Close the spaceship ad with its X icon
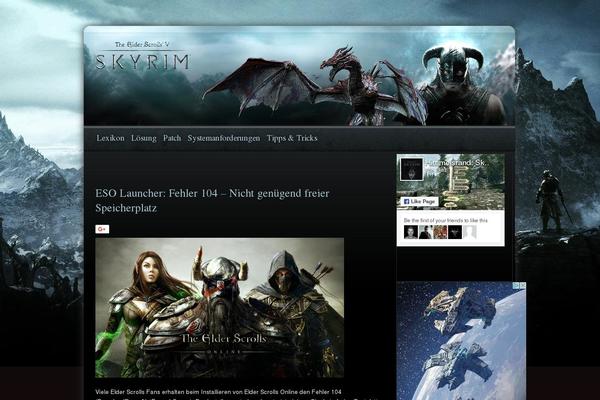 (x=522, y=286)
